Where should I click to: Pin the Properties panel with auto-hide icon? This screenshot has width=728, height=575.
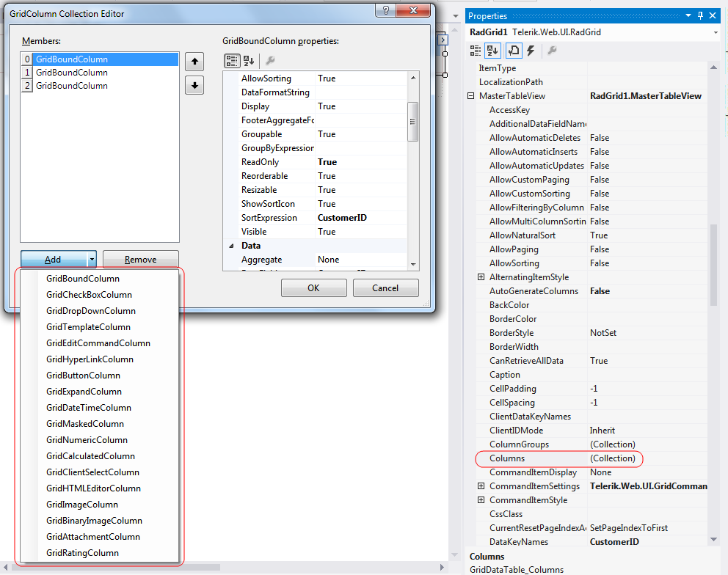(700, 16)
